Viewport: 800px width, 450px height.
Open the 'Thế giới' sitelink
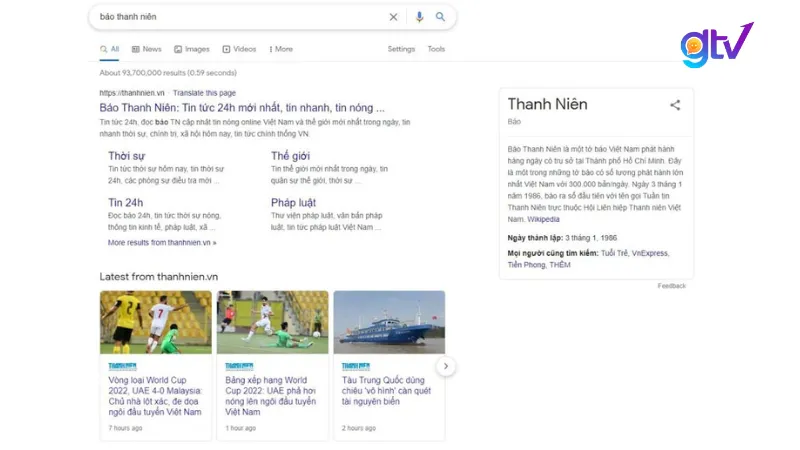click(x=290, y=156)
